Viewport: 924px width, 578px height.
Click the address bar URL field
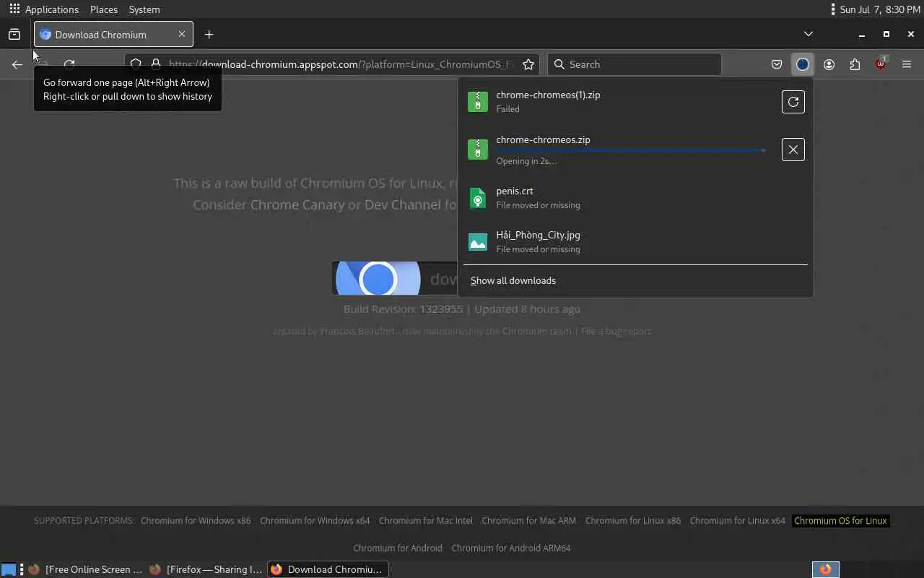pyautogui.click(x=341, y=64)
